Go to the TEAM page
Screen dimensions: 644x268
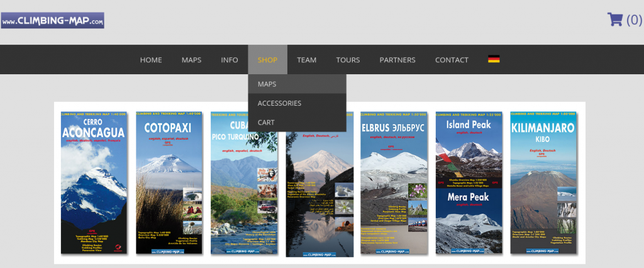pyautogui.click(x=307, y=60)
